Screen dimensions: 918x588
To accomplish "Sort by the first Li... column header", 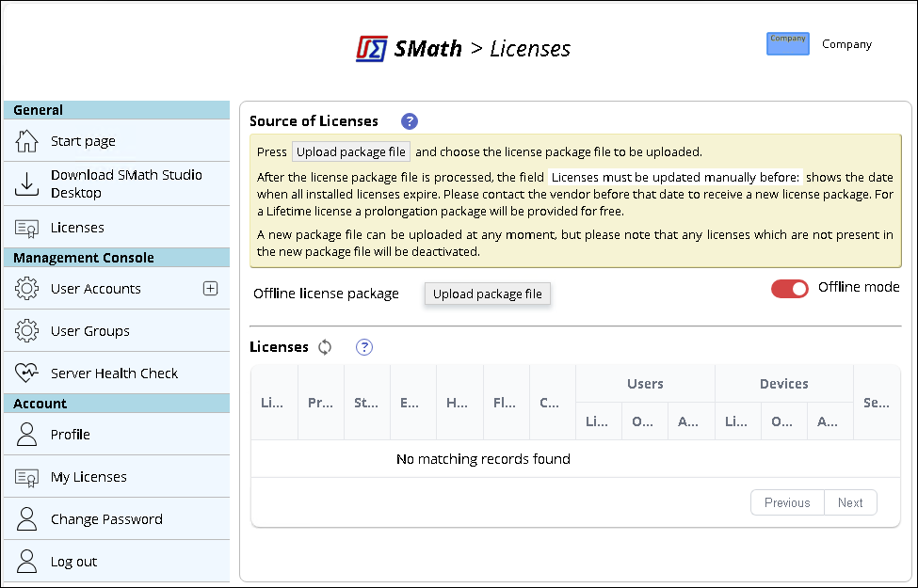I will click(272, 403).
